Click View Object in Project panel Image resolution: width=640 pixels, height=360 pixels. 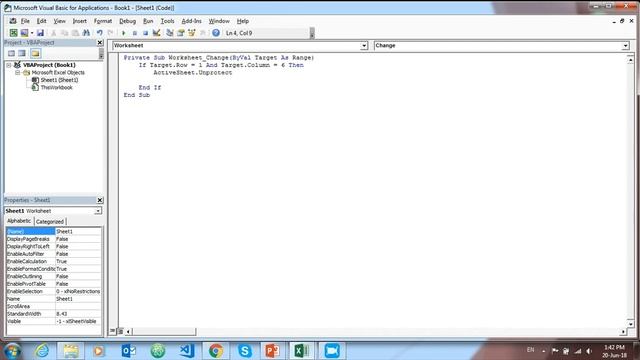[22, 53]
